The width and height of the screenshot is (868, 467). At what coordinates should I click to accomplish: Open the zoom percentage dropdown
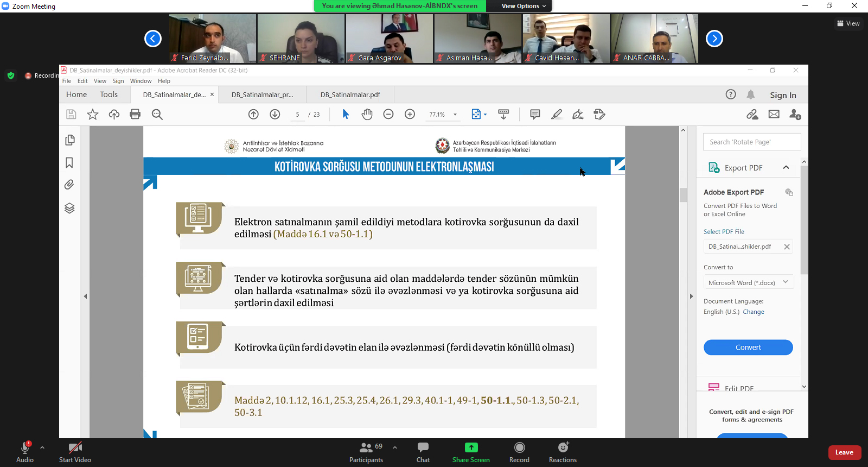(x=455, y=115)
